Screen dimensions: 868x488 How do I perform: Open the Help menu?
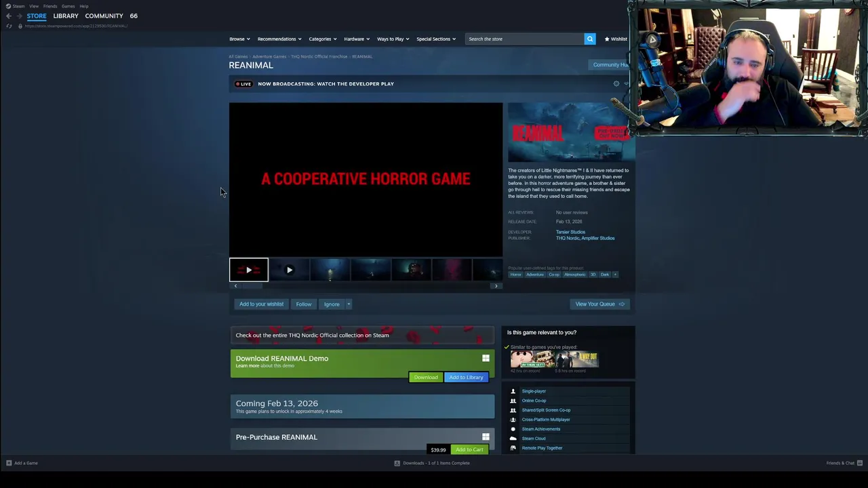pyautogui.click(x=84, y=6)
